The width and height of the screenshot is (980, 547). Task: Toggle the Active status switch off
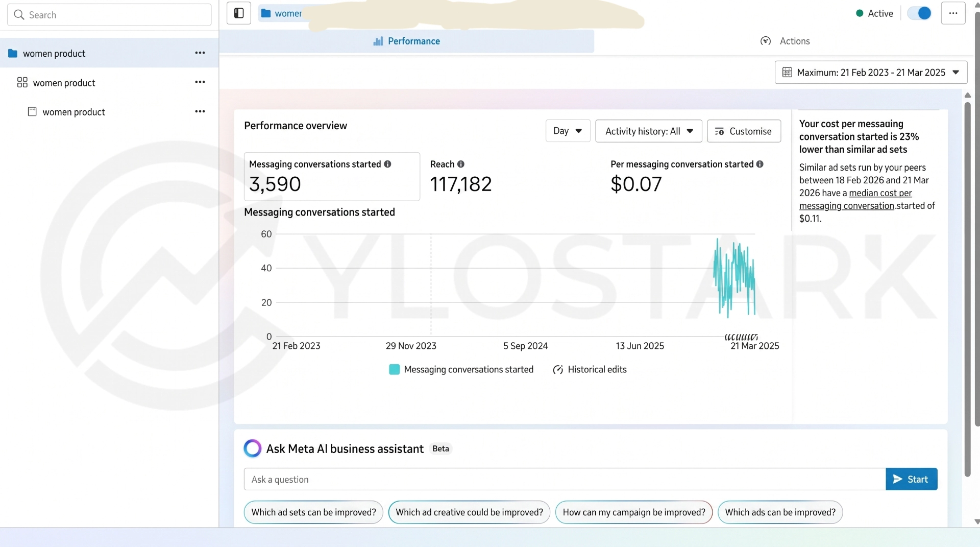pyautogui.click(x=920, y=13)
